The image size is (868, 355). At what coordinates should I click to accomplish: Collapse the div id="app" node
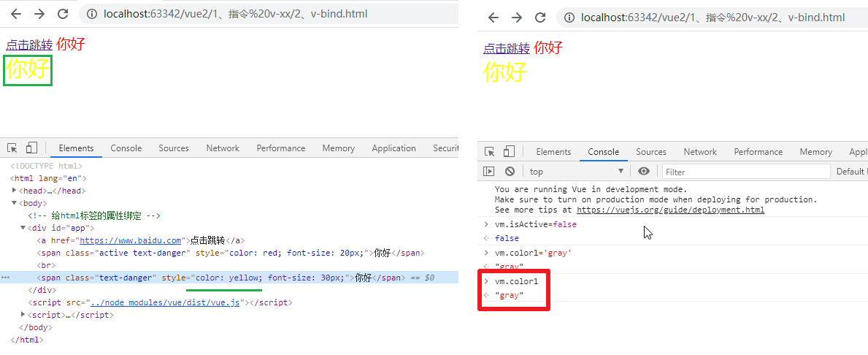click(23, 228)
